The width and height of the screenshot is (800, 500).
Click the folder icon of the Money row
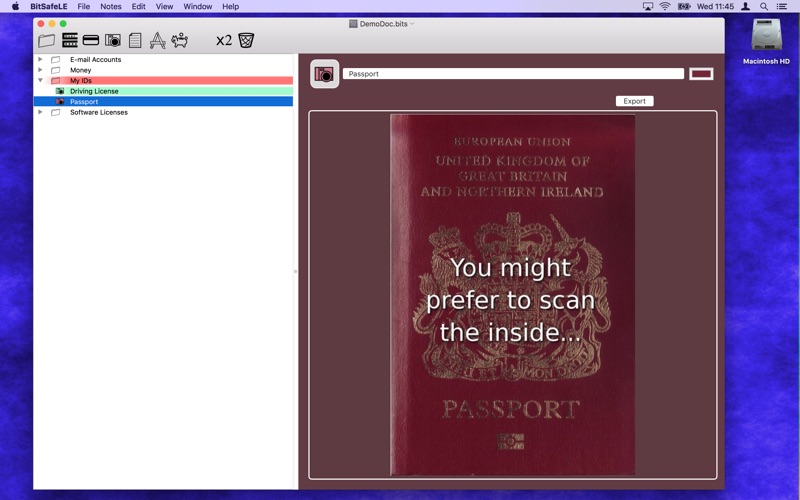point(56,70)
